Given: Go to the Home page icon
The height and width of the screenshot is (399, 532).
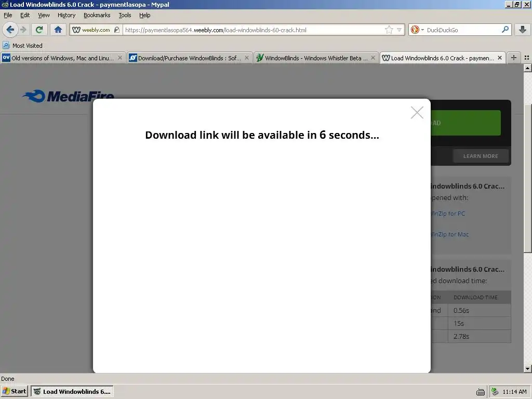Looking at the screenshot, I should [x=58, y=30].
